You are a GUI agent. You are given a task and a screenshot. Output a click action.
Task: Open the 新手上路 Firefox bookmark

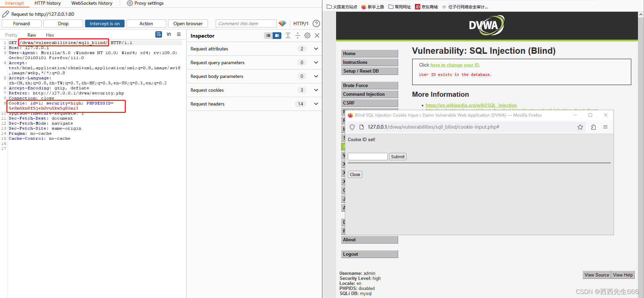click(x=373, y=7)
